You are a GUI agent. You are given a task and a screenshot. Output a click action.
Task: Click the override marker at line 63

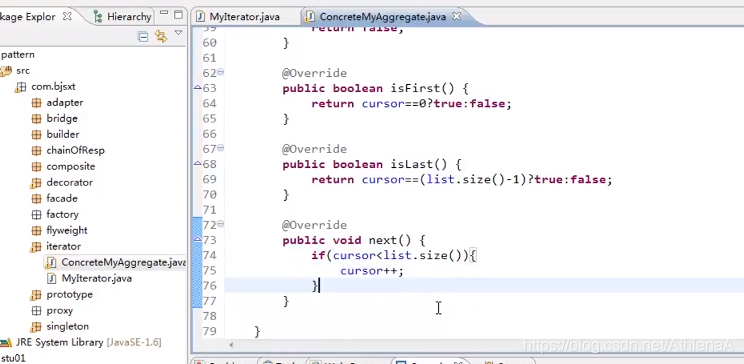(197, 88)
